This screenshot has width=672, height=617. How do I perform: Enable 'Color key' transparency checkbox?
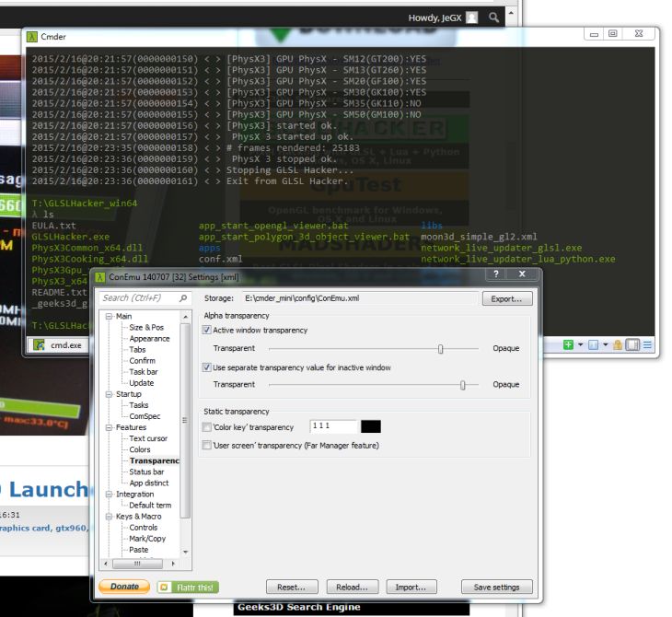coord(207,427)
